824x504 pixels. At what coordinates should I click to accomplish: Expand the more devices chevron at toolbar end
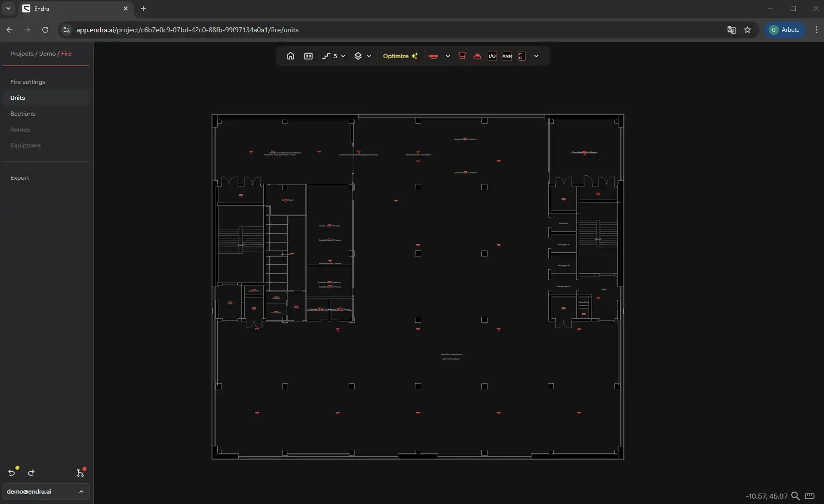point(536,56)
